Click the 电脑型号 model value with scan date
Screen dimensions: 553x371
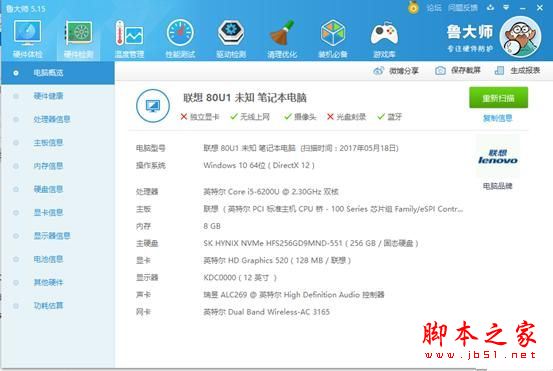tap(301, 148)
